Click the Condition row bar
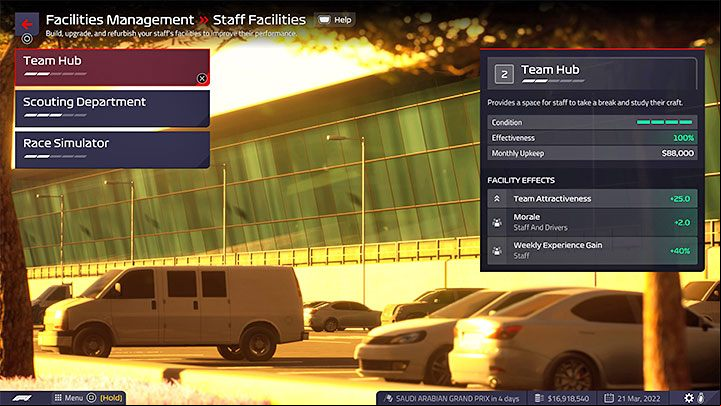 tap(664, 122)
